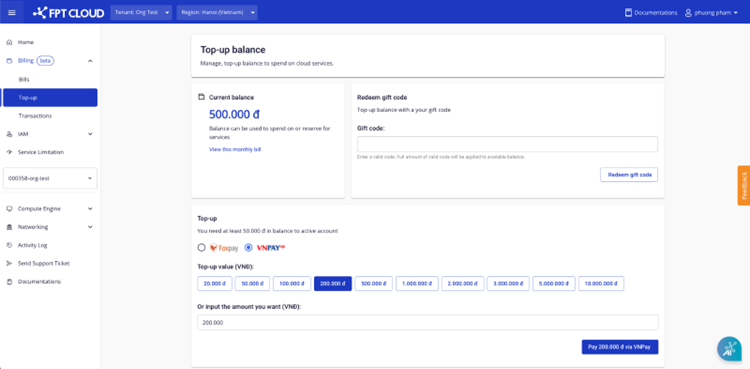Select the Top-up submenu item

pos(50,98)
